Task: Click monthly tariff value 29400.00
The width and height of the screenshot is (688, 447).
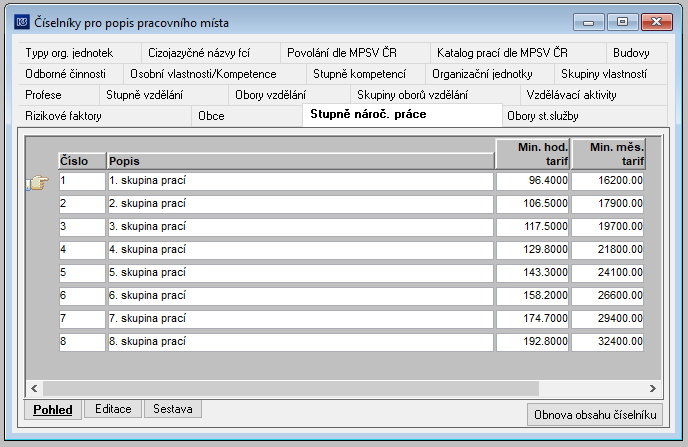Action: 608,319
